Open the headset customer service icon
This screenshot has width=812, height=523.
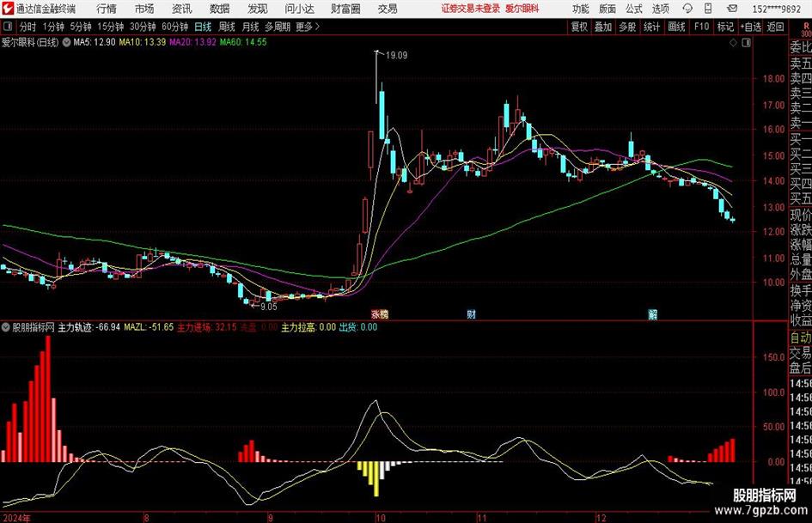[687, 9]
